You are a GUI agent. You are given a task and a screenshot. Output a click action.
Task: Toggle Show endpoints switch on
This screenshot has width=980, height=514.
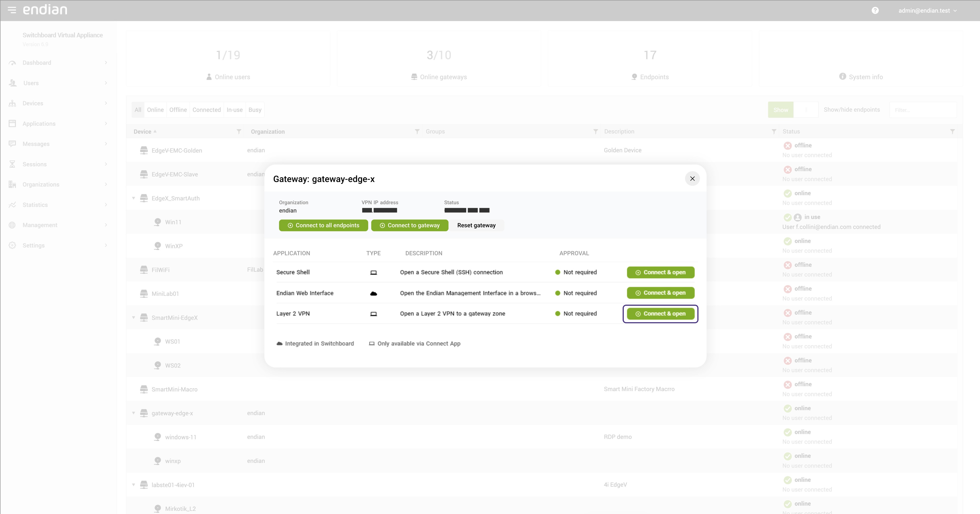(x=781, y=110)
